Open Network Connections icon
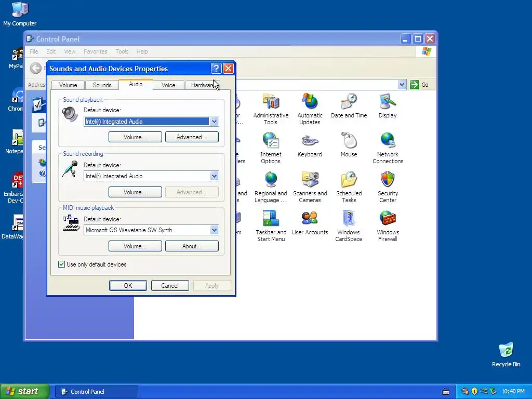This screenshot has width=532, height=399. click(388, 148)
